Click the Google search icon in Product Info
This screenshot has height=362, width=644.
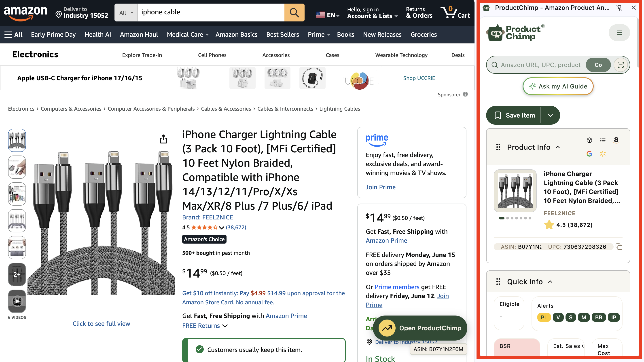pyautogui.click(x=589, y=154)
